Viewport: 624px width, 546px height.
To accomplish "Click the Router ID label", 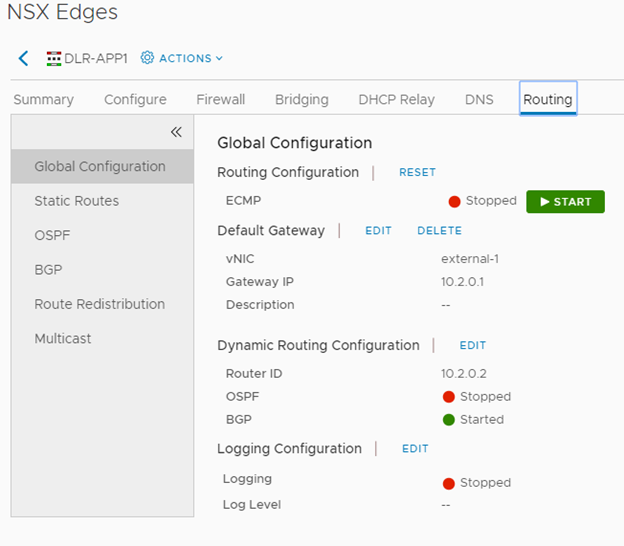I will pyautogui.click(x=254, y=374).
